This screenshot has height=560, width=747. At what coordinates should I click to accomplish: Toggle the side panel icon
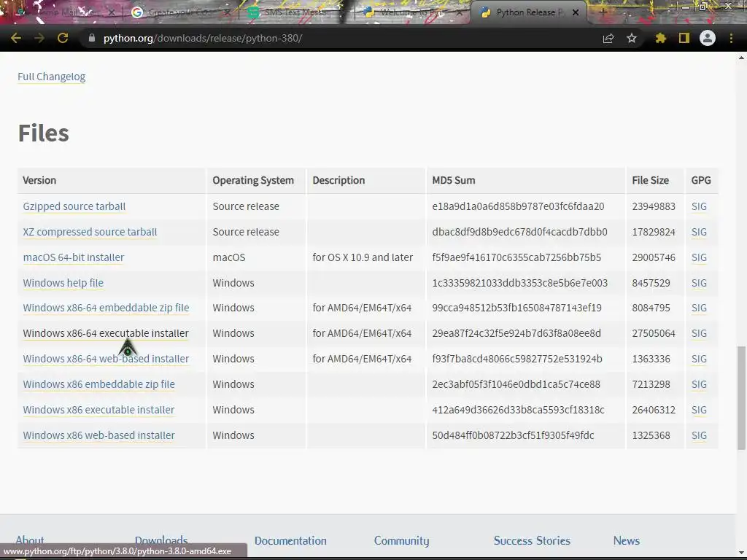pos(684,38)
